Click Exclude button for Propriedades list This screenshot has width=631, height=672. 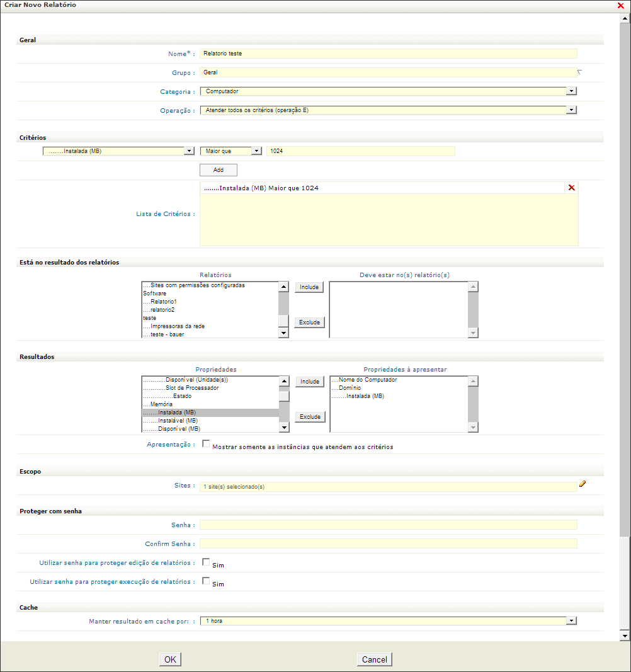pos(310,416)
